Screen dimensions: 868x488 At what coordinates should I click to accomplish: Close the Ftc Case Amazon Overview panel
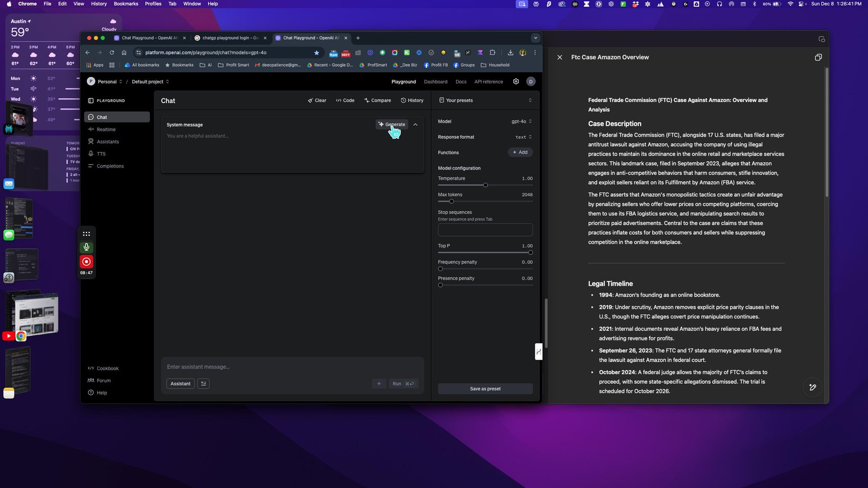(x=559, y=57)
